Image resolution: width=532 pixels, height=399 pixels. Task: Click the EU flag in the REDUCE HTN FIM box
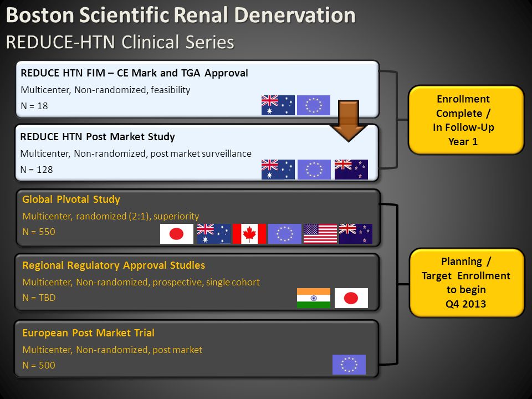pos(314,105)
